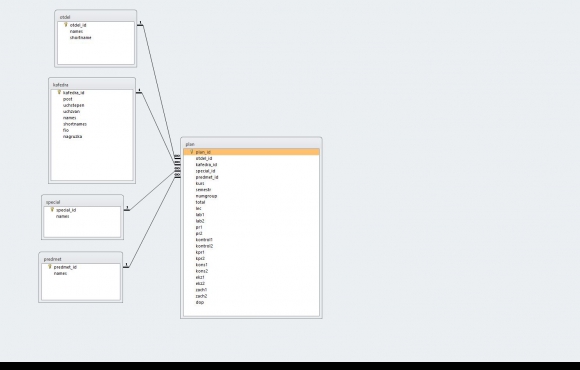Pick the kontrol1 field in plan table
580x370 pixels.
click(204, 240)
